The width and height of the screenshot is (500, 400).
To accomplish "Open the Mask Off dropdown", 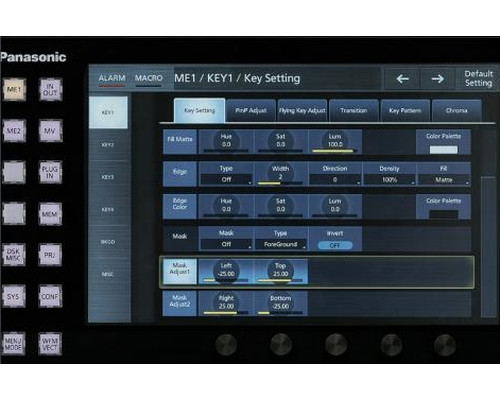I will (226, 244).
